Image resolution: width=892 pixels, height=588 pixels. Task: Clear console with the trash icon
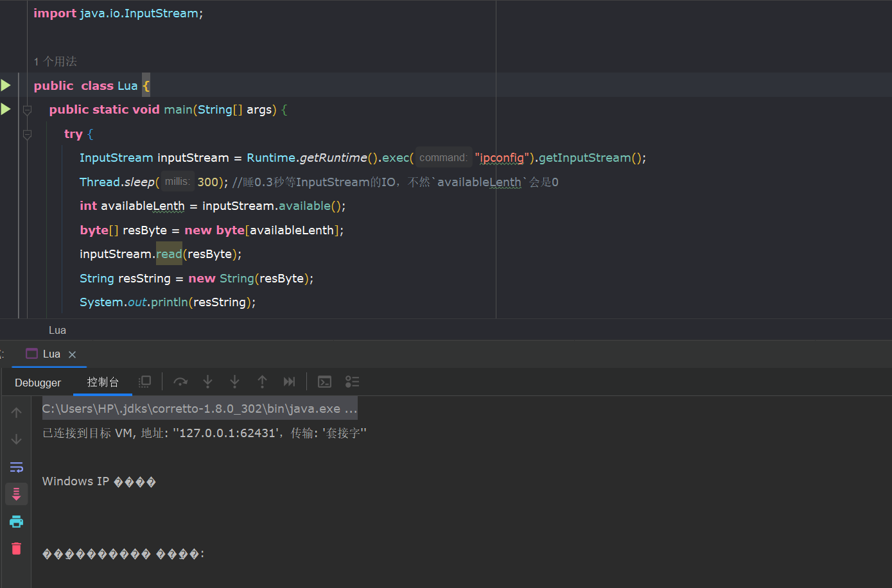pyautogui.click(x=17, y=549)
